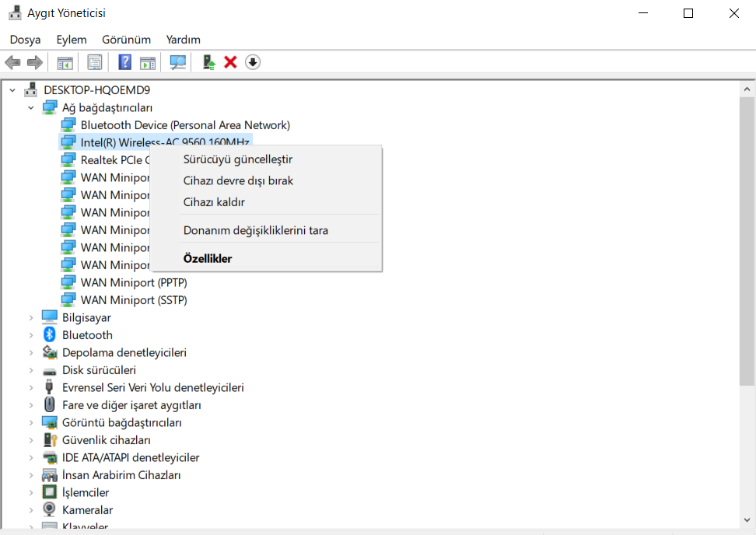Click the scan for hardware changes icon
Image resolution: width=756 pixels, height=535 pixels.
pos(177,61)
